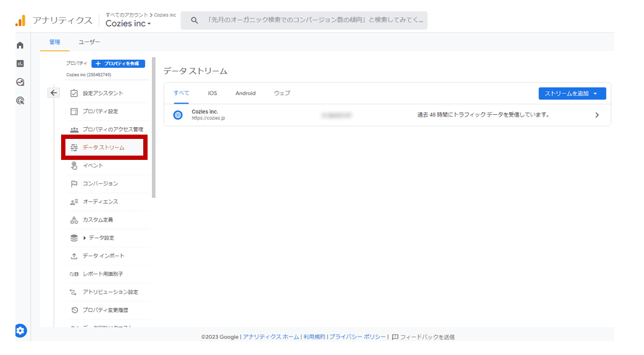Select the Android stream tab

[246, 93]
